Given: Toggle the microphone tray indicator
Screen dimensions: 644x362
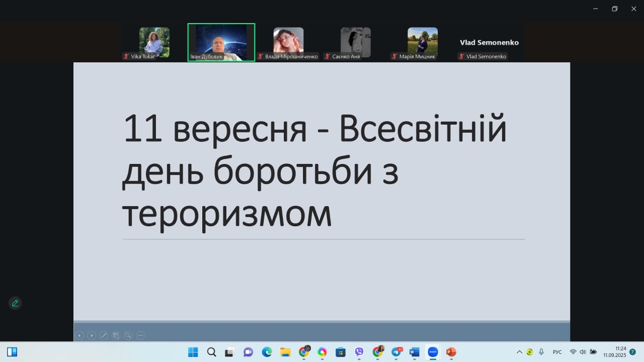Looking at the screenshot, I should click(541, 352).
